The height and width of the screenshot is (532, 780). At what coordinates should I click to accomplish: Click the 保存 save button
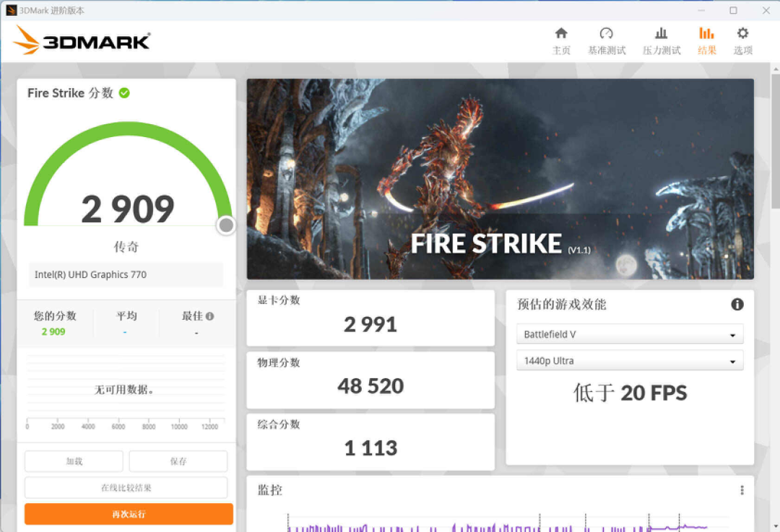pyautogui.click(x=178, y=461)
